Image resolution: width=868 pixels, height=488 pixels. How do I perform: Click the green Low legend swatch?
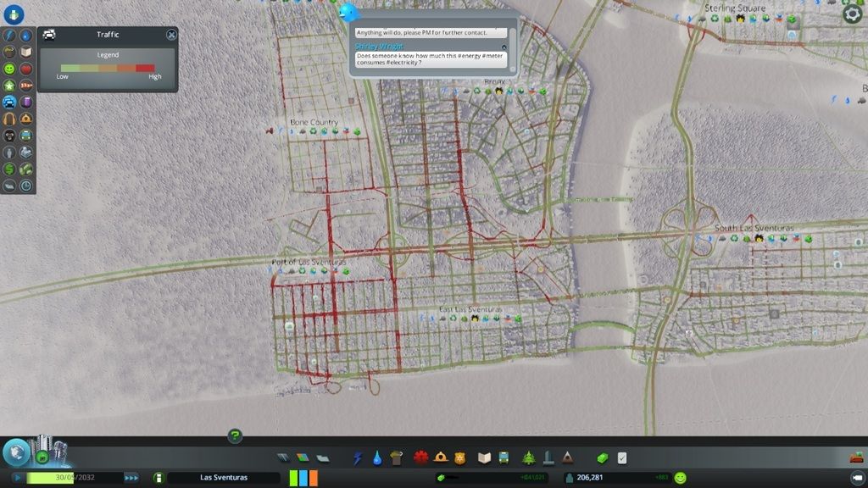click(70, 68)
